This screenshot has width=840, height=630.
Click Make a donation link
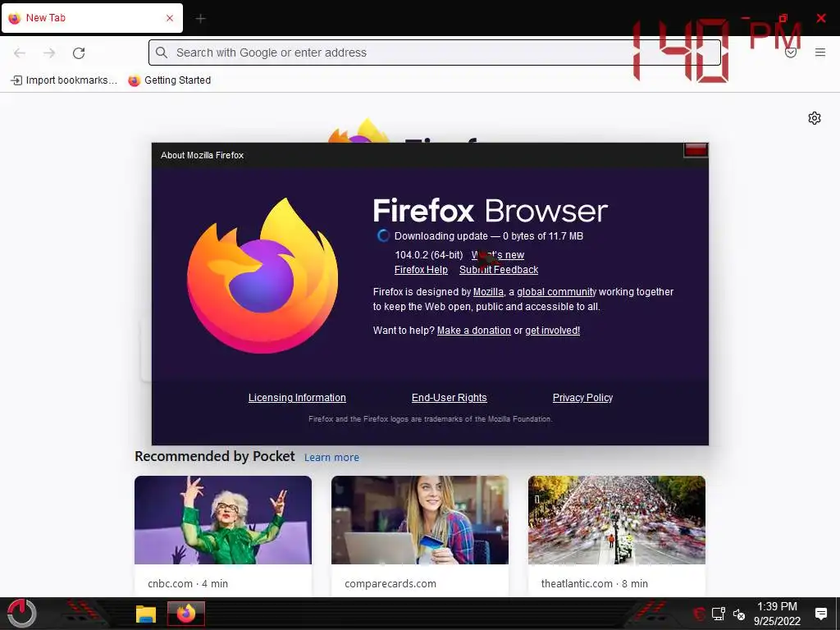click(474, 331)
